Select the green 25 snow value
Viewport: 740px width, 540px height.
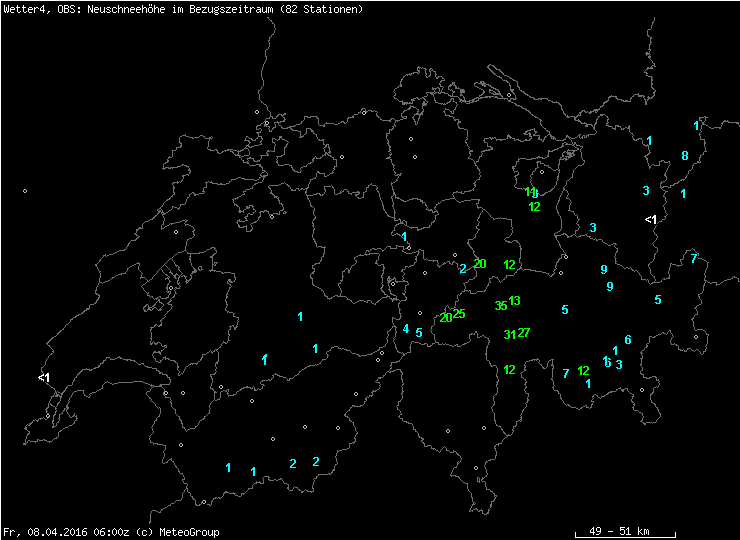(459, 314)
